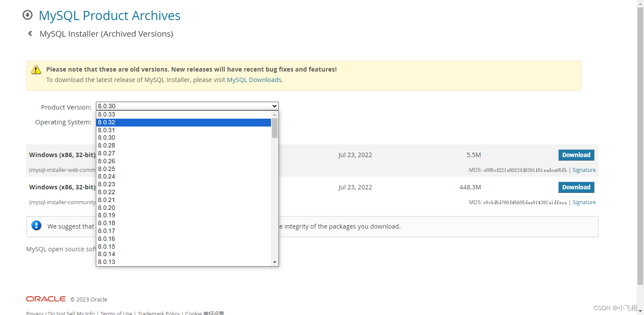
Task: Click the MD5 hash of the 5.5M file
Action: click(525, 170)
